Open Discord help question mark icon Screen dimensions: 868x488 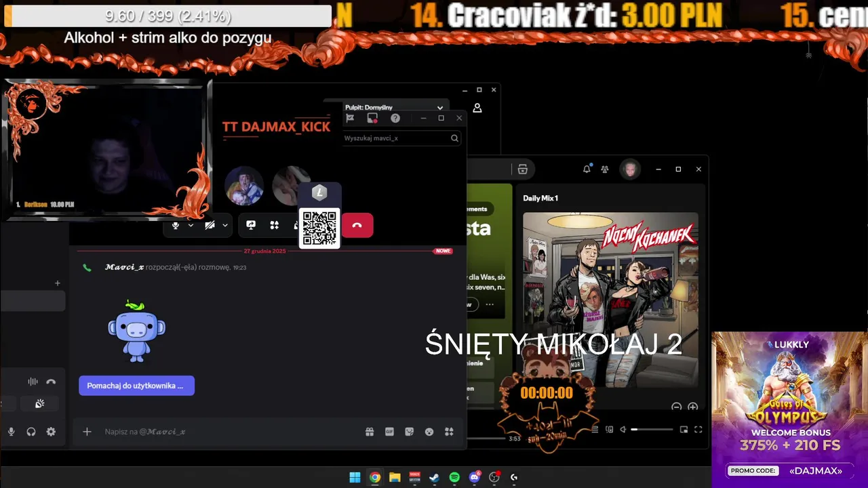tap(395, 118)
